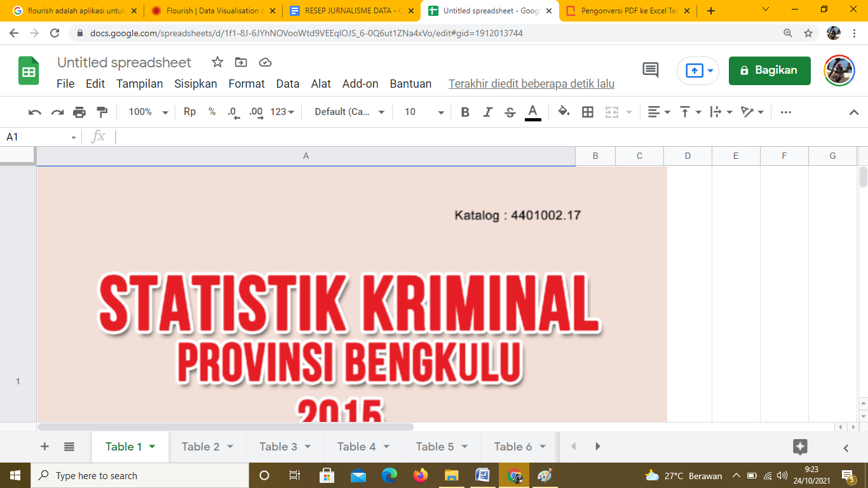Image resolution: width=868 pixels, height=488 pixels.
Task: Click the Explore button at bottom right
Action: click(x=800, y=447)
